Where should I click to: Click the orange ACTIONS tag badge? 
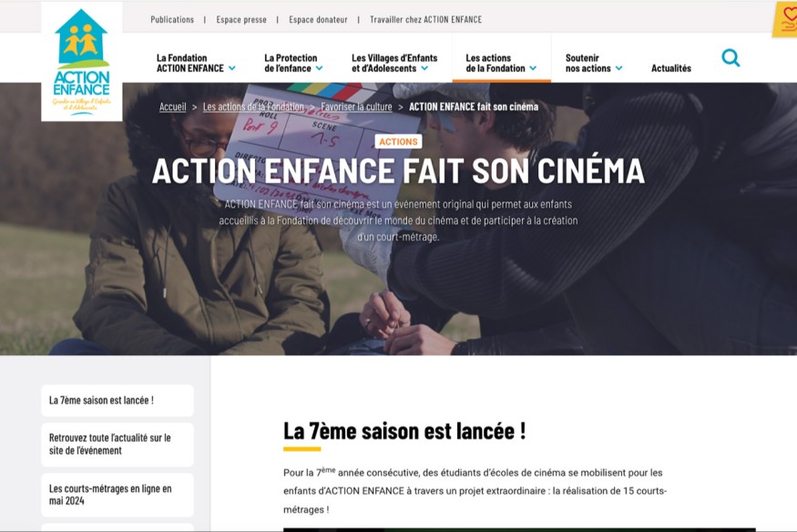[x=399, y=142]
